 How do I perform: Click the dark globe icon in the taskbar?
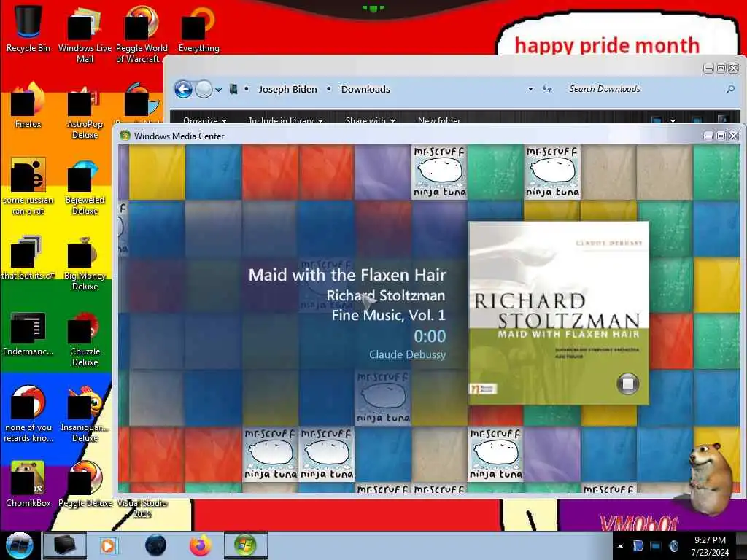(x=156, y=545)
